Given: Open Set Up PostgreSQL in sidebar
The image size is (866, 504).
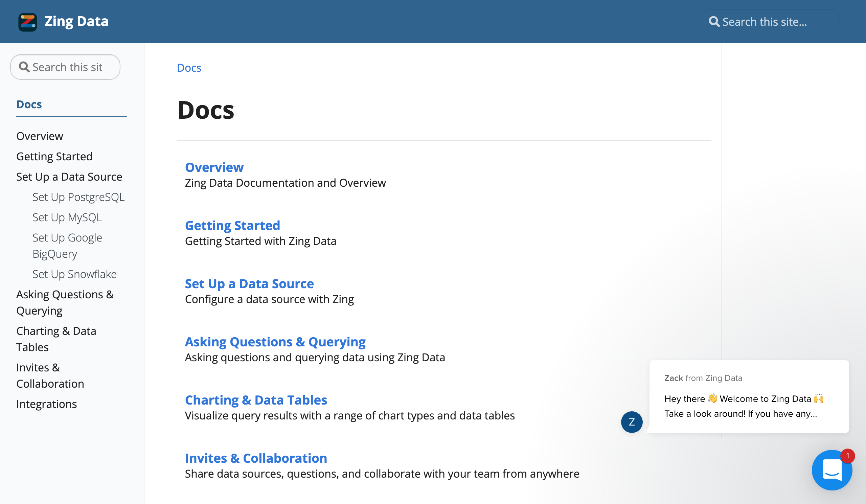Looking at the screenshot, I should pyautogui.click(x=78, y=197).
